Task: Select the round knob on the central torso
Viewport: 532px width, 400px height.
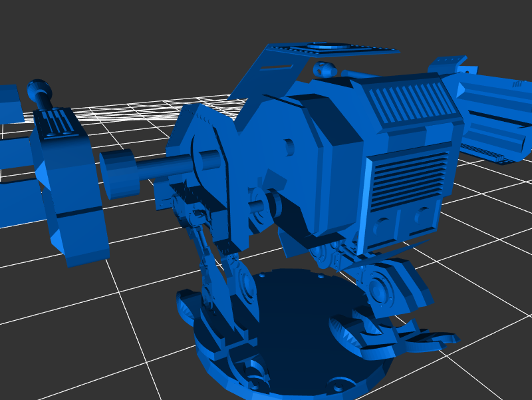Action: (287, 147)
